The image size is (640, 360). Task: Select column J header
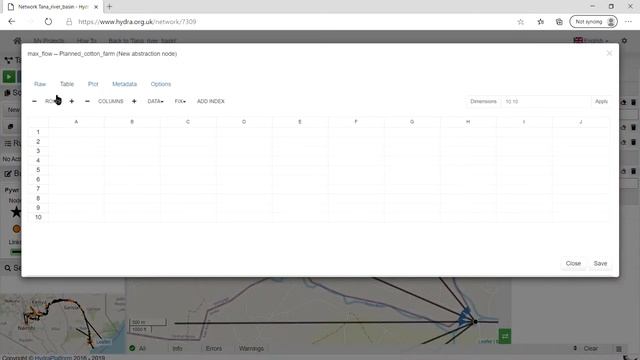(x=580, y=122)
